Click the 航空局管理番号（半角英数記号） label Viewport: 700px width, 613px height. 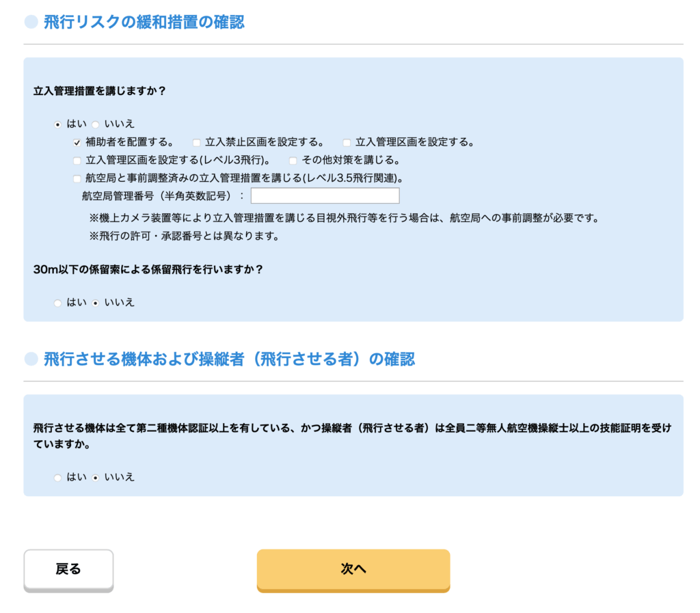(x=162, y=197)
